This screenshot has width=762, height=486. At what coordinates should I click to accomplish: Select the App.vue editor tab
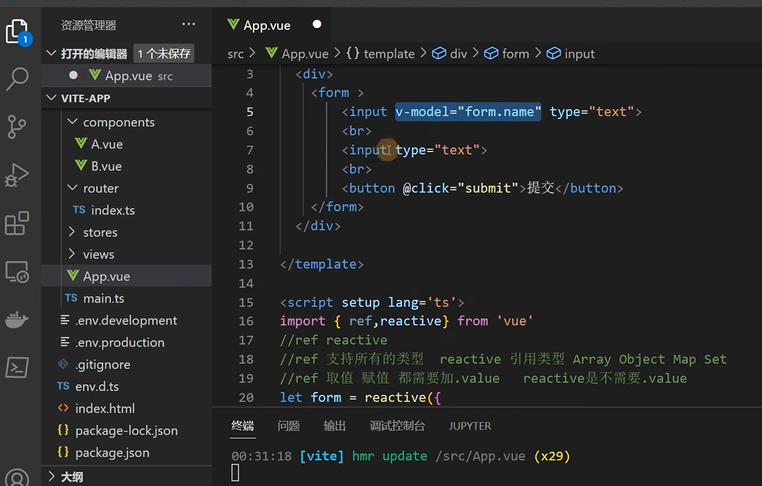pos(272,25)
